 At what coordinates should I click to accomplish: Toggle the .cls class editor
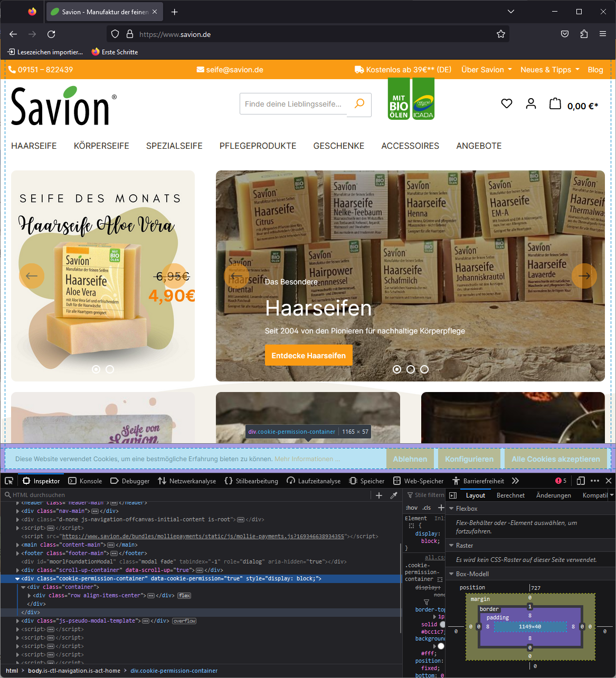(x=427, y=507)
